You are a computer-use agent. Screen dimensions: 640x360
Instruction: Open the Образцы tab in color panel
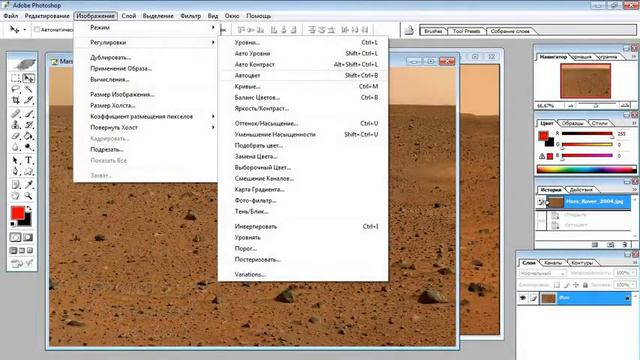point(572,123)
